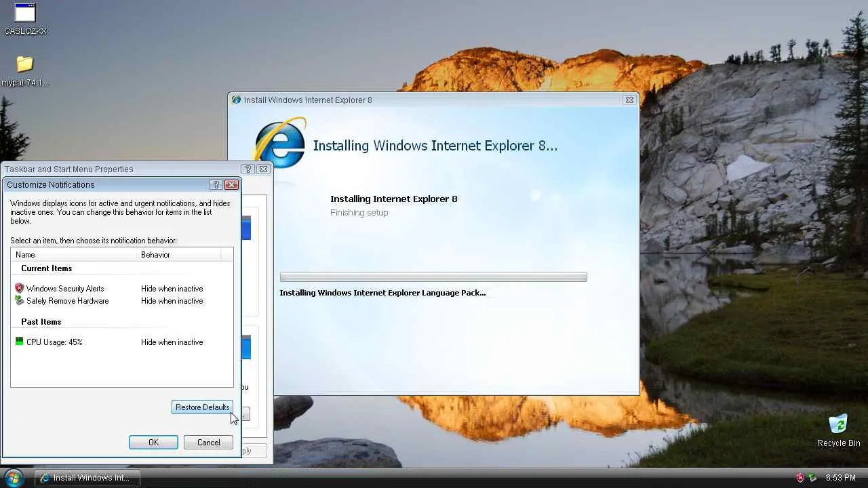Open the CASLQZKX desktop icon
868x488 pixels.
tap(25, 19)
